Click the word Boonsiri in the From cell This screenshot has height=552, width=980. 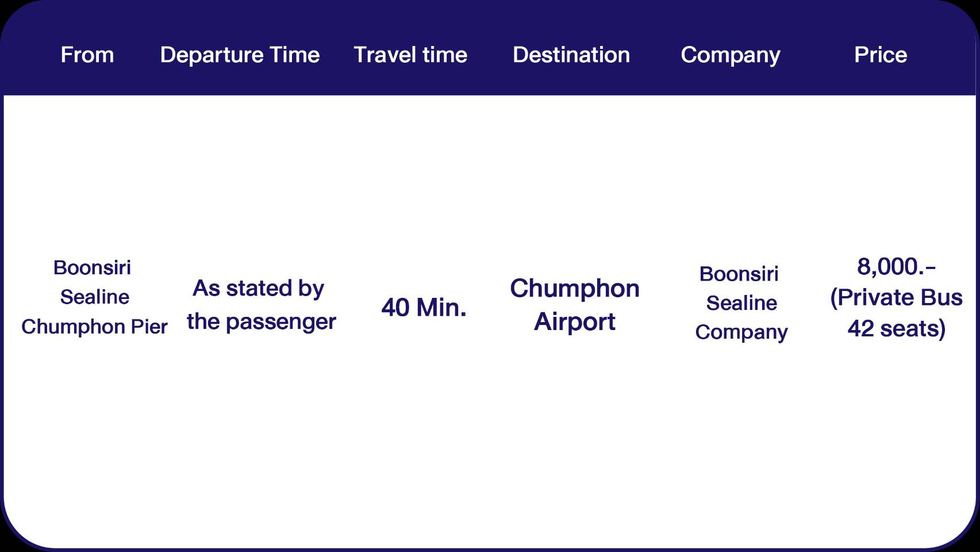[92, 268]
